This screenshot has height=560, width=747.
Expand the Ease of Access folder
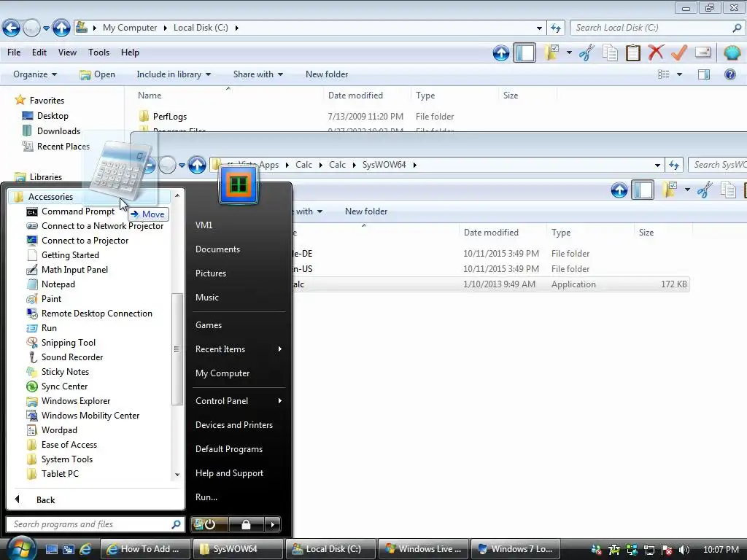click(x=69, y=445)
